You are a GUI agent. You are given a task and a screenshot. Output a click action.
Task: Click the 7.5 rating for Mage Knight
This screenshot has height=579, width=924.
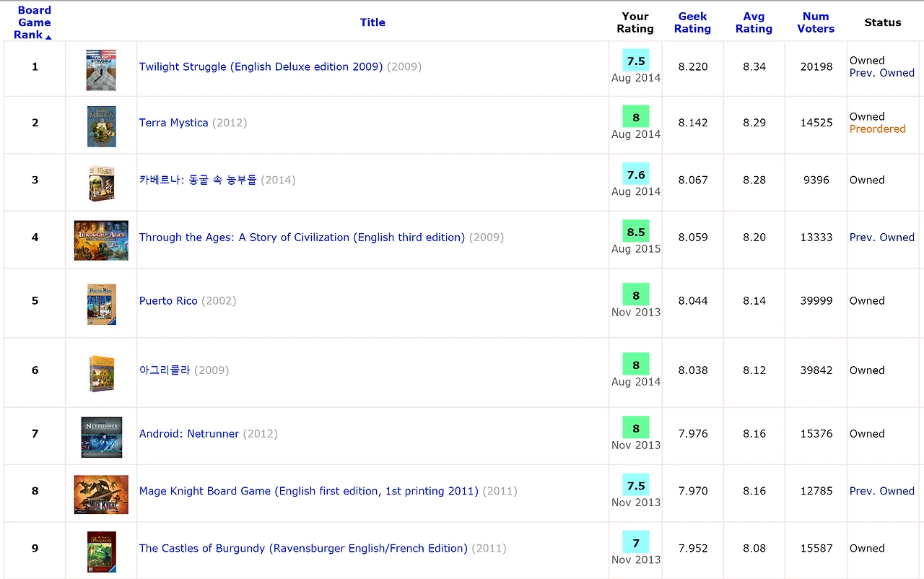pos(636,485)
